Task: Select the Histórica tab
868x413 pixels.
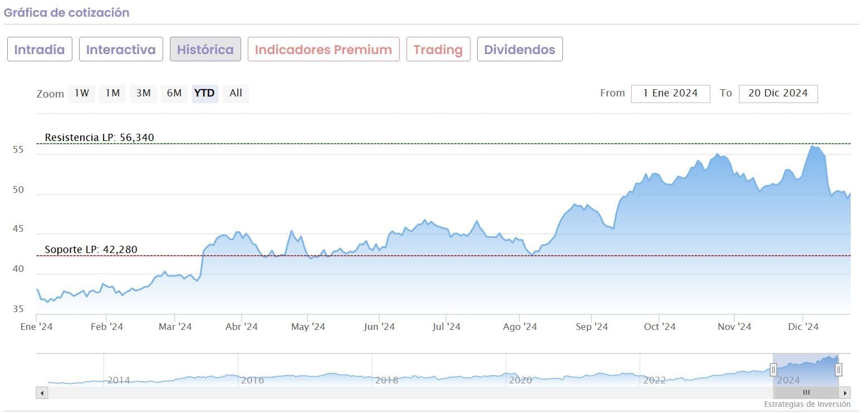Action: (205, 50)
